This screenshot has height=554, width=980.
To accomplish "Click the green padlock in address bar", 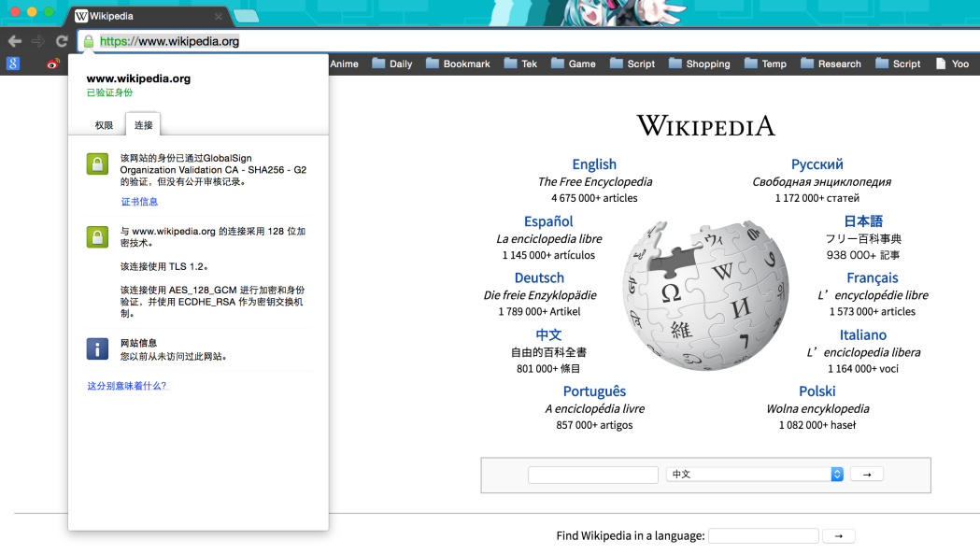I will click(x=88, y=41).
